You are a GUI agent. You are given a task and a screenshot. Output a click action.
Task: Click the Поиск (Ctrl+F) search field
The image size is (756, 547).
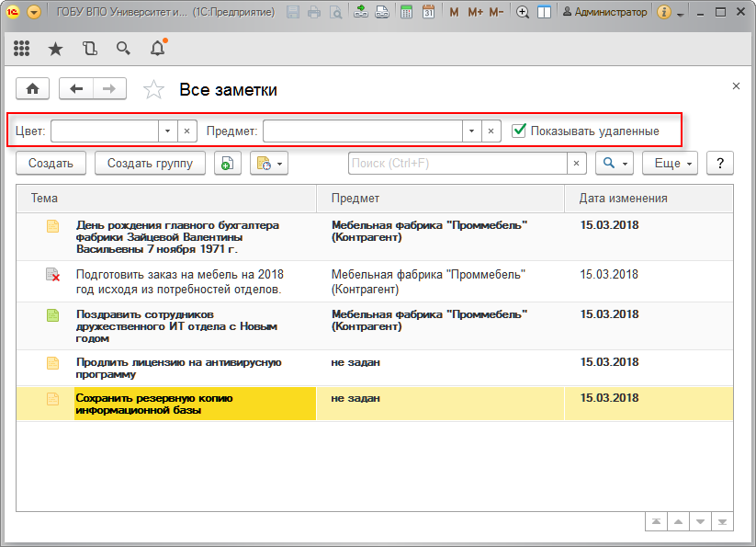[457, 163]
